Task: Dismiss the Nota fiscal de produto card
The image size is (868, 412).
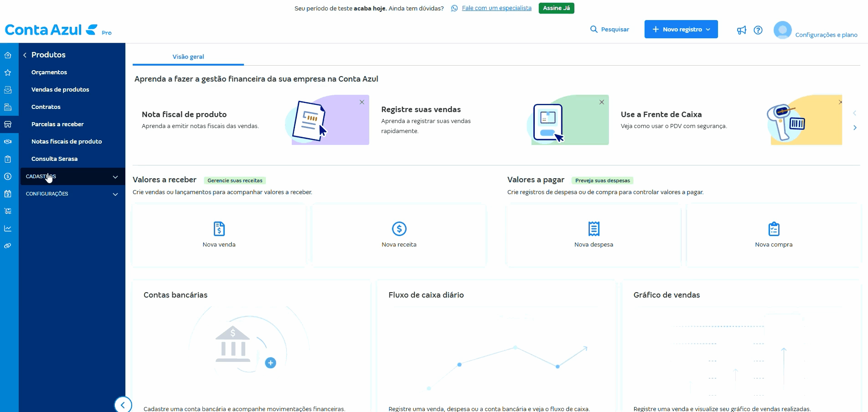Action: click(362, 102)
